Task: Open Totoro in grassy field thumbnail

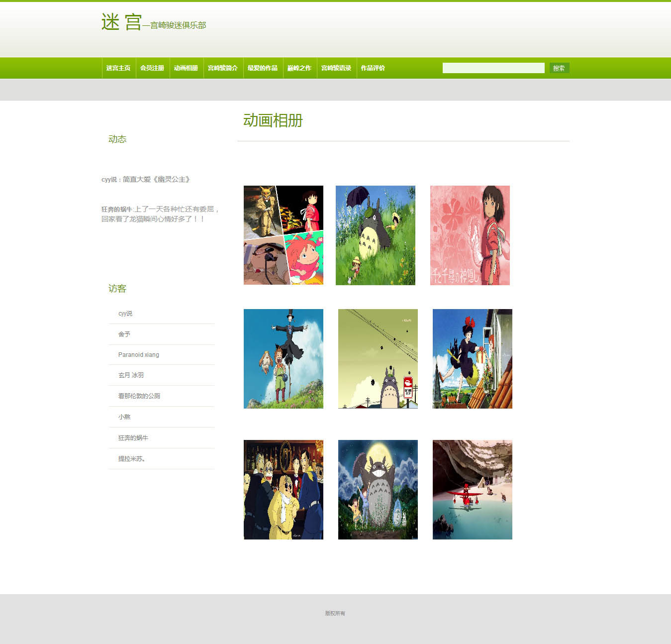Action: [x=376, y=235]
